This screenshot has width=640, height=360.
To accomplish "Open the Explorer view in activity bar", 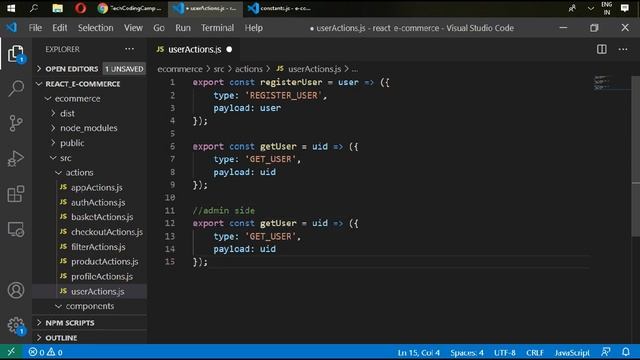I will [x=16, y=53].
